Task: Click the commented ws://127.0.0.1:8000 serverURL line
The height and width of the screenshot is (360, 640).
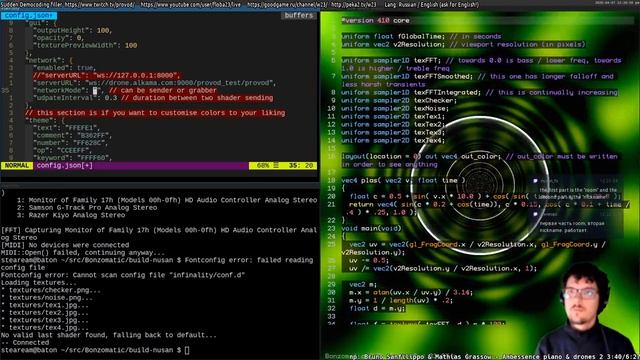Action: coord(106,76)
